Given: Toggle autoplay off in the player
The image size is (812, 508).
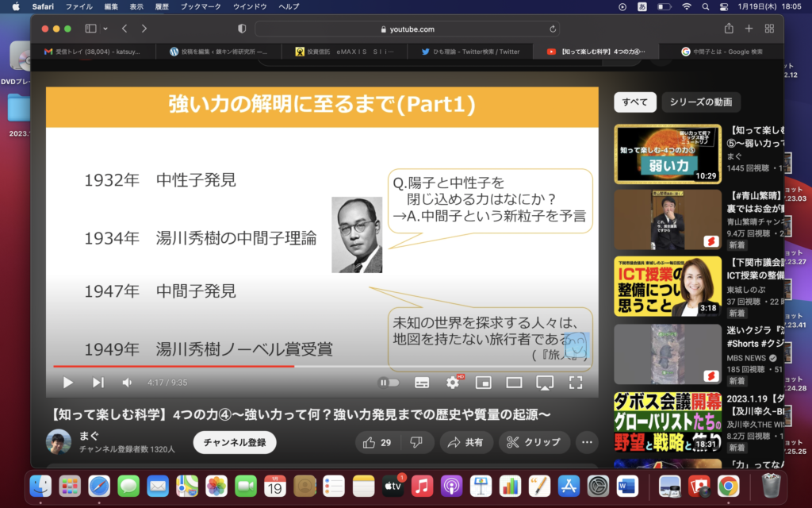Looking at the screenshot, I should tap(389, 382).
